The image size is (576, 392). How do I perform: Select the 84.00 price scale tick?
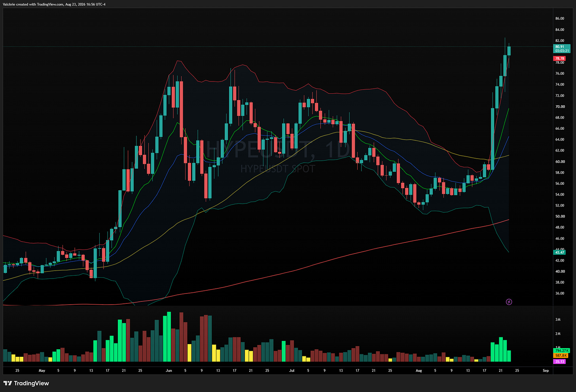560,30
